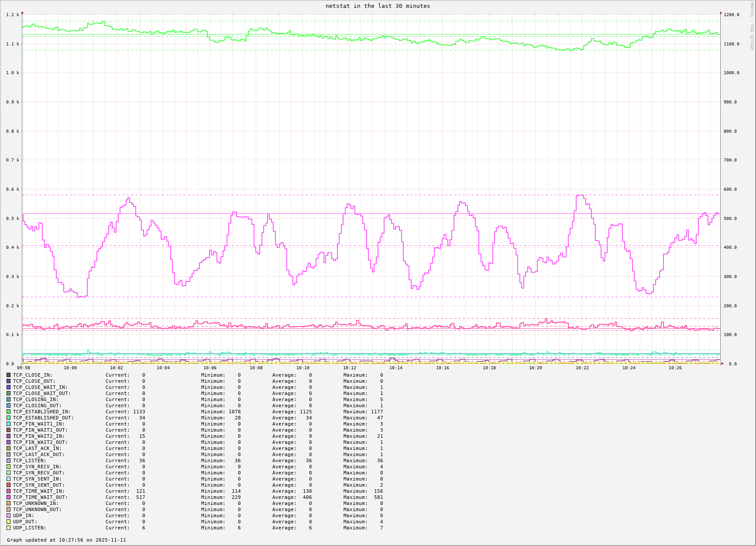This screenshot has width=756, height=546.
Task: Click the 10:14 time label on x-axis
Action: coord(396,368)
